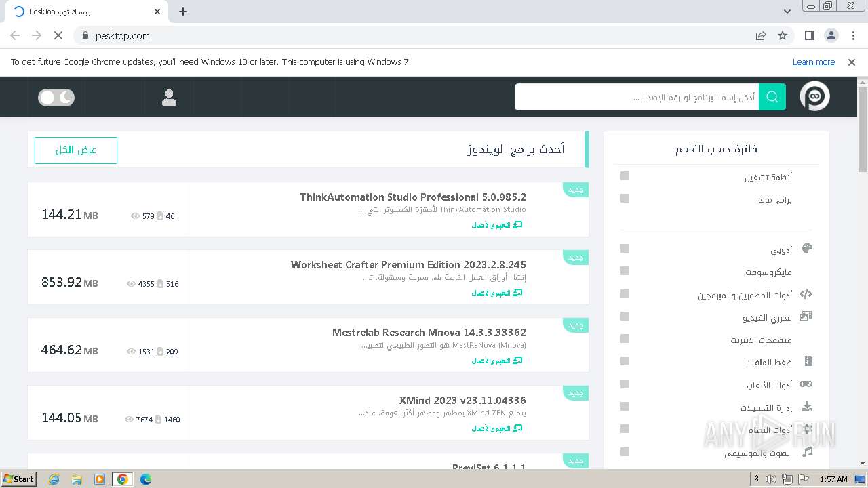This screenshot has width=868, height=488.
Task: Click the downloads icon on Worksheet Crafter row
Action: pyautogui.click(x=161, y=284)
